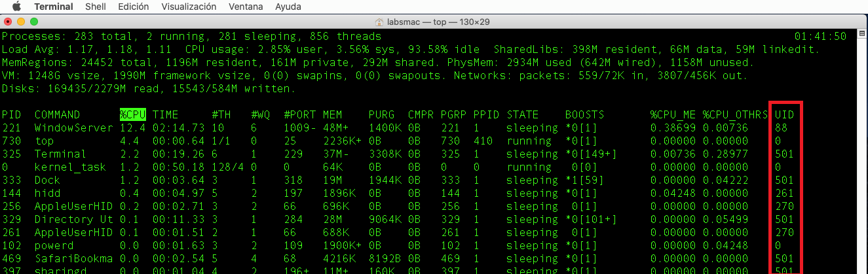Open the Terminal application menu
Viewport: 868px width, 274px height.
tap(53, 7)
